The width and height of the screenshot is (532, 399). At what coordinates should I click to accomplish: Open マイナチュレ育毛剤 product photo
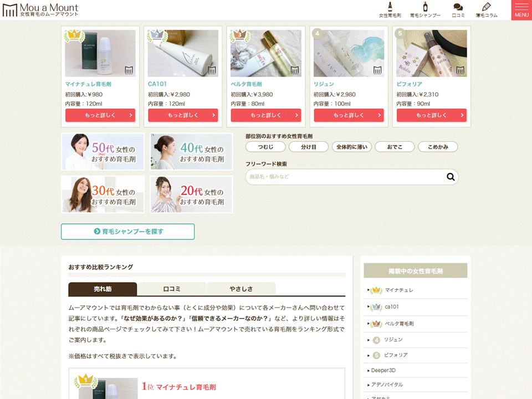(100, 53)
